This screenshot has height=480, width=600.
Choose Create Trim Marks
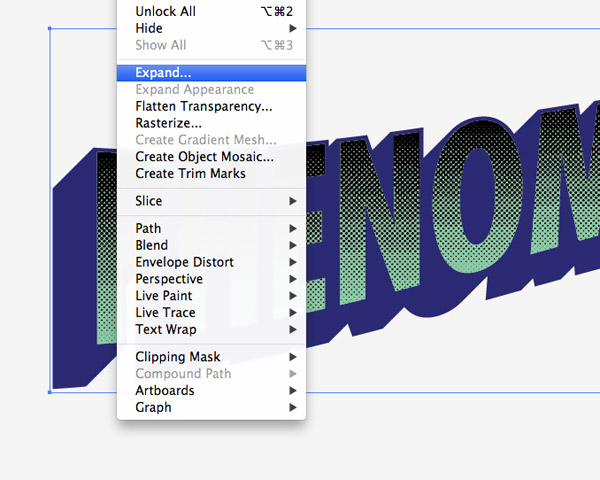click(x=211, y=174)
